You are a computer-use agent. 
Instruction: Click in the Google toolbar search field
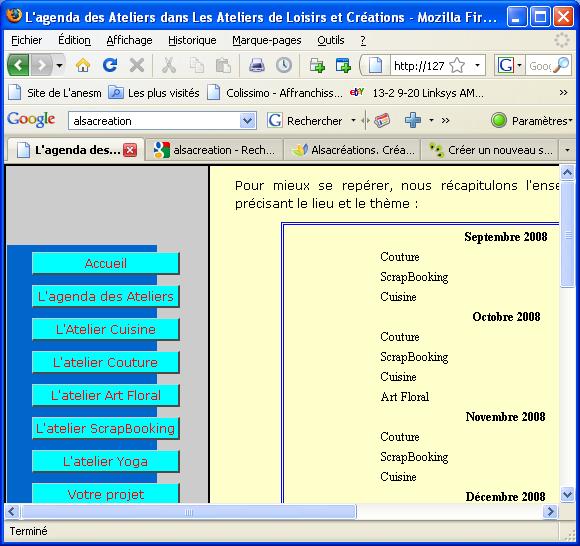pyautogui.click(x=154, y=121)
